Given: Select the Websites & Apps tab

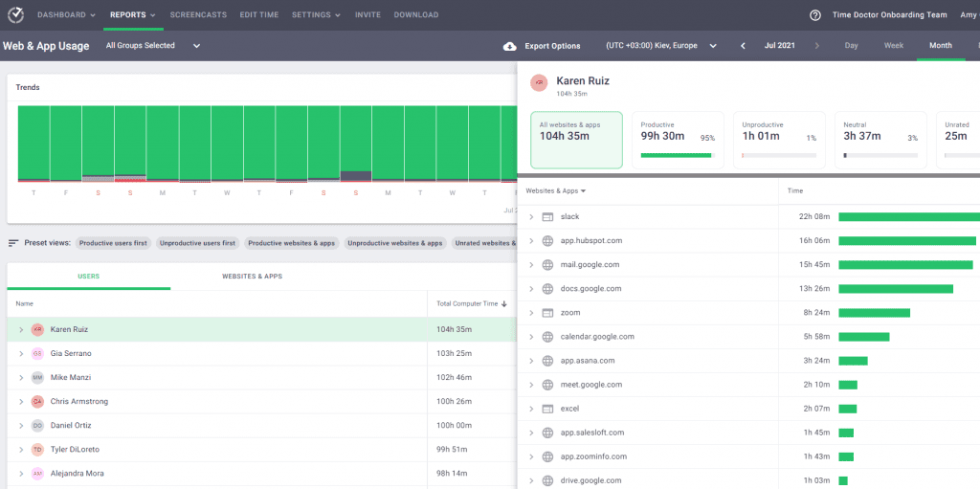Looking at the screenshot, I should click(x=252, y=276).
